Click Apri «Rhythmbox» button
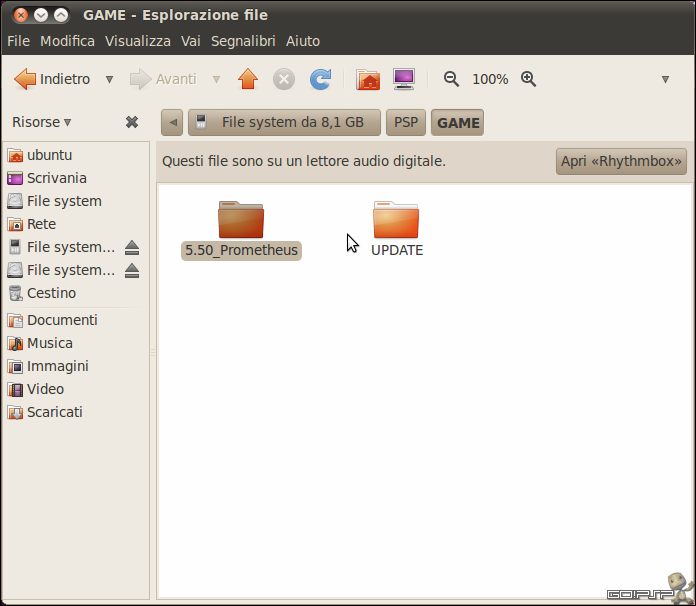Viewport: 696px width, 606px height. 621,161
